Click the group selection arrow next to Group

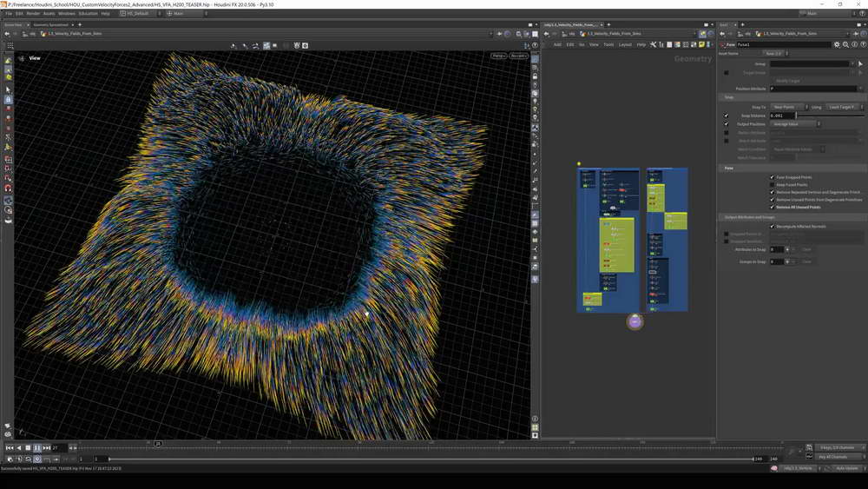click(860, 63)
